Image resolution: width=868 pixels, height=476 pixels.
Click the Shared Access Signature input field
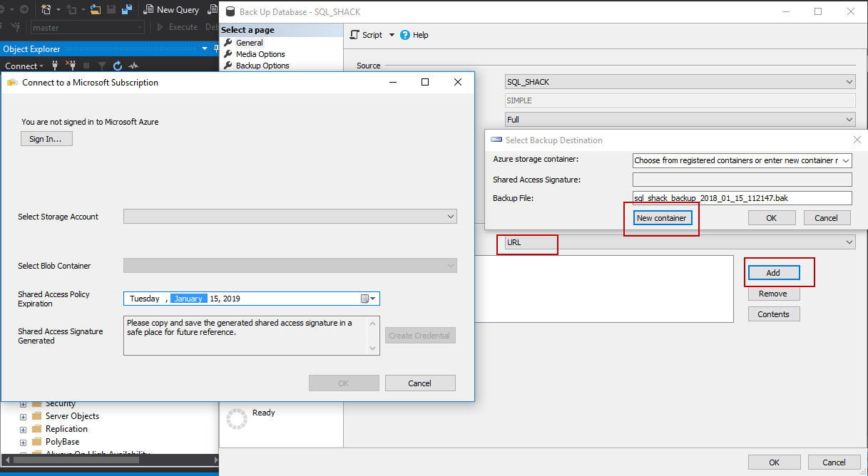(x=742, y=180)
